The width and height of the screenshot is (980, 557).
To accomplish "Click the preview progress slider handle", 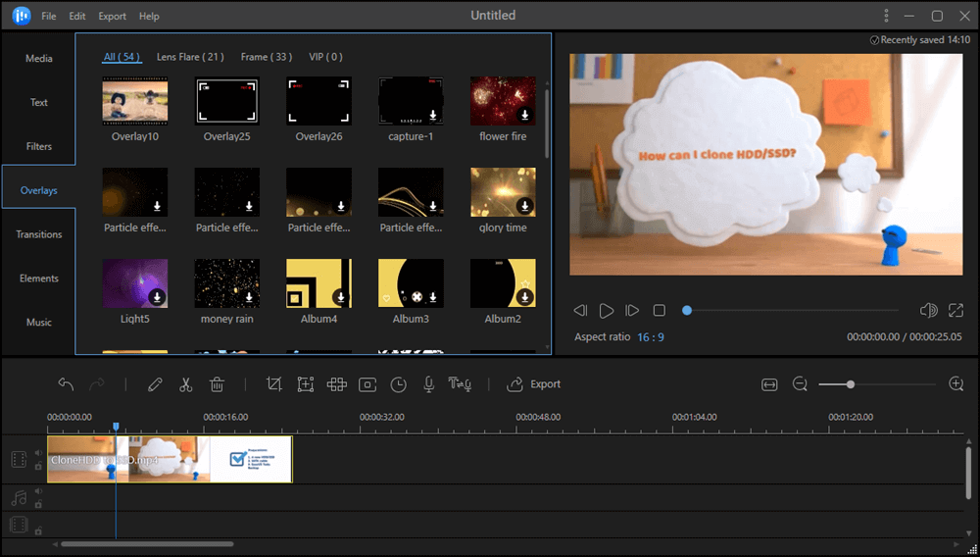I will [687, 310].
